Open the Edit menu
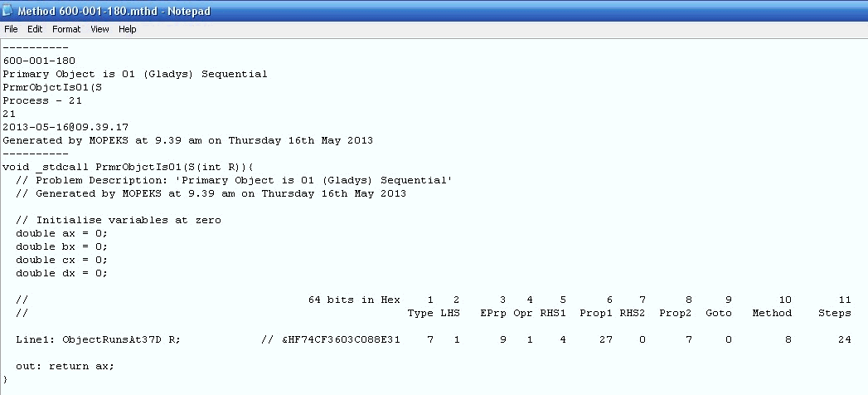This screenshot has height=395, width=868. tap(35, 29)
